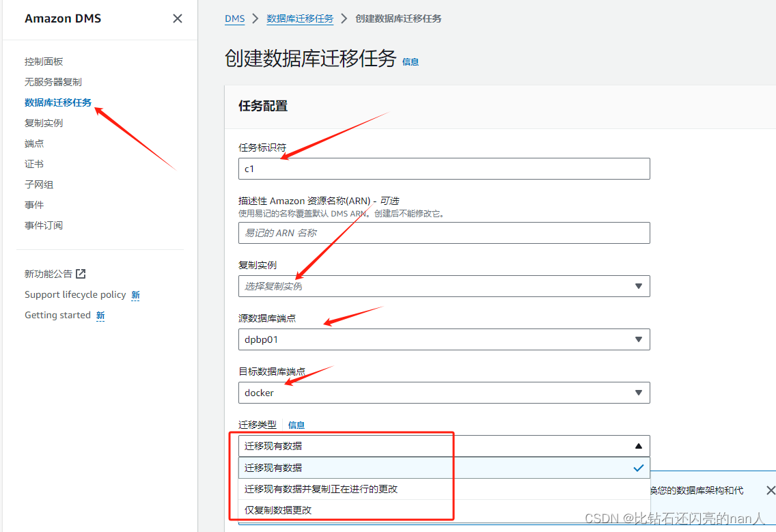Screen dimensions: 776x532
Task: Collapse the 迁移类型 dropdown
Action: pyautogui.click(x=444, y=446)
